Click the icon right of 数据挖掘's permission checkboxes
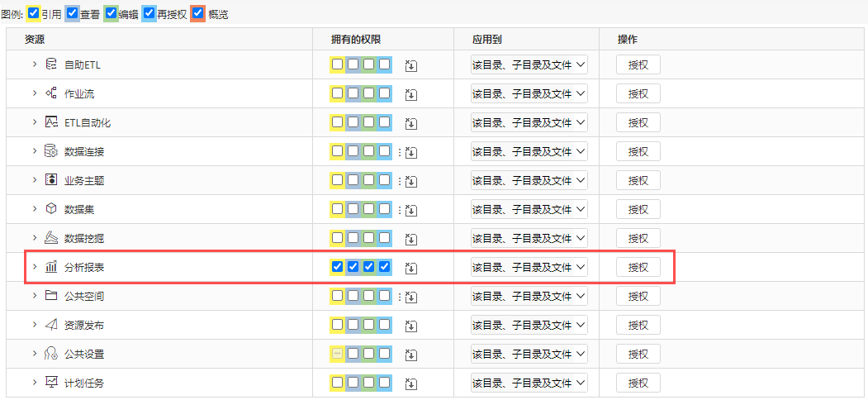The image size is (868, 400). (410, 239)
